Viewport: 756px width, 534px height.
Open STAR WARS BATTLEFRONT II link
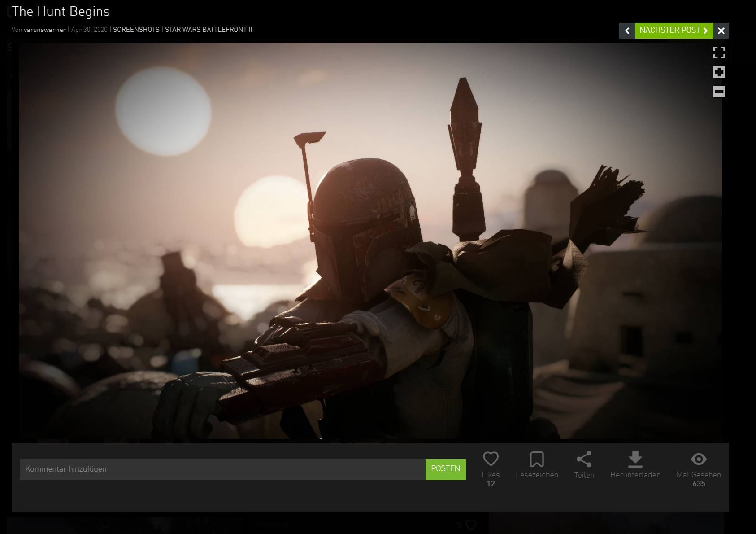[x=209, y=30]
